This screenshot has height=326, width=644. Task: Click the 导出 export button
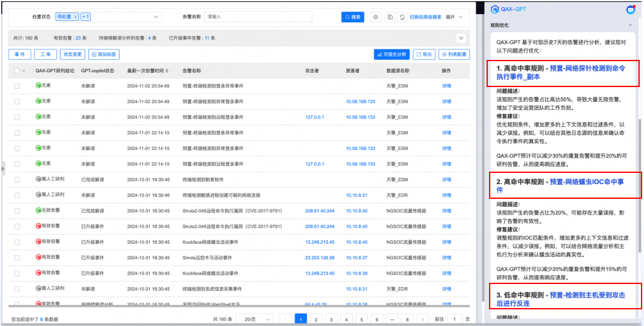pyautogui.click(x=424, y=54)
